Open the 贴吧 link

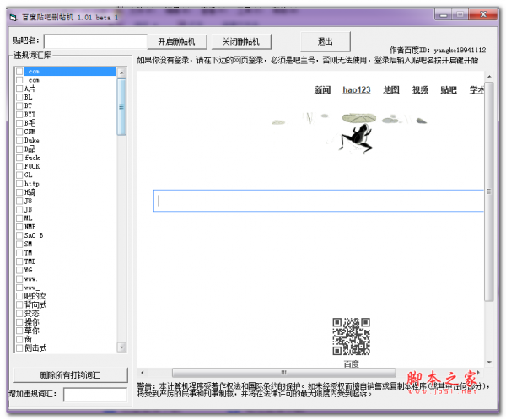(x=449, y=90)
